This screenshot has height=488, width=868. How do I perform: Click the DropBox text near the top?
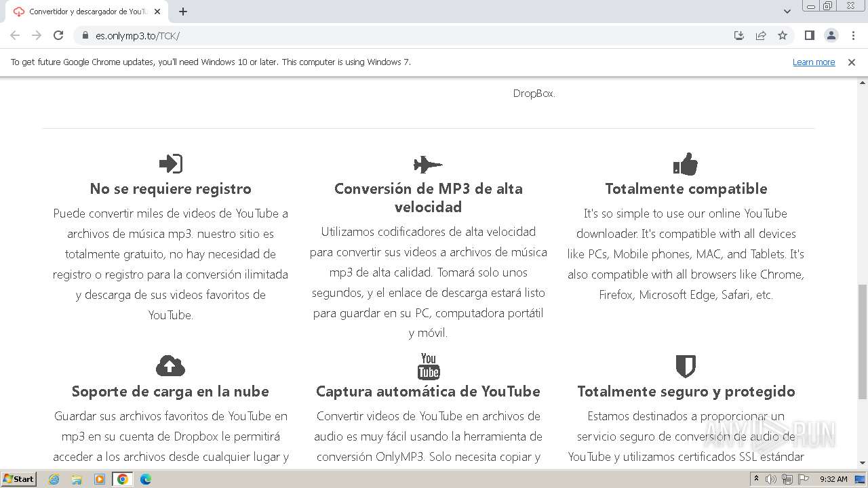click(x=534, y=94)
